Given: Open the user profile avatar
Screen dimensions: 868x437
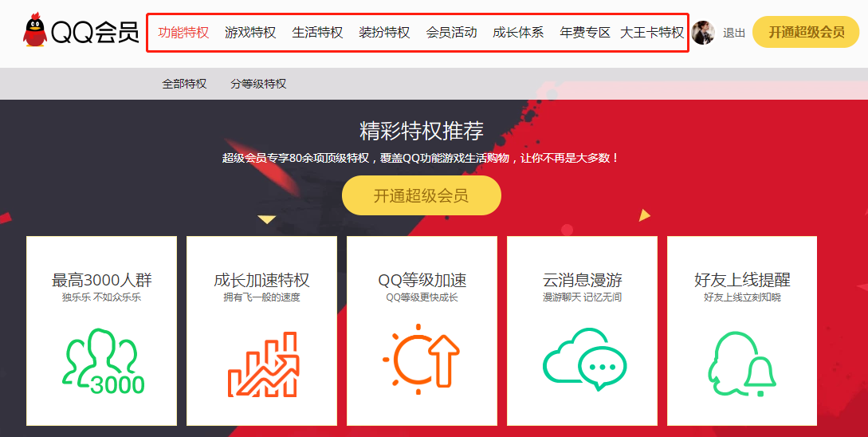Looking at the screenshot, I should click(703, 33).
